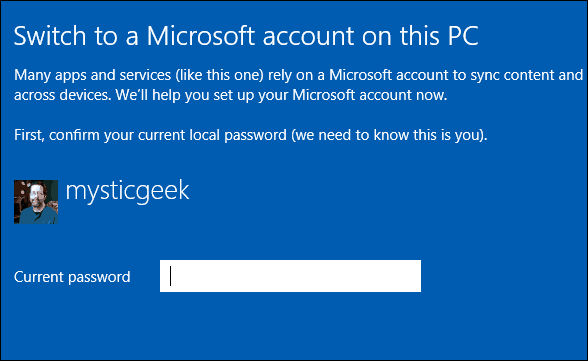The image size is (588, 361).
Task: Click the text cursor inside password box
Action: coord(171,276)
